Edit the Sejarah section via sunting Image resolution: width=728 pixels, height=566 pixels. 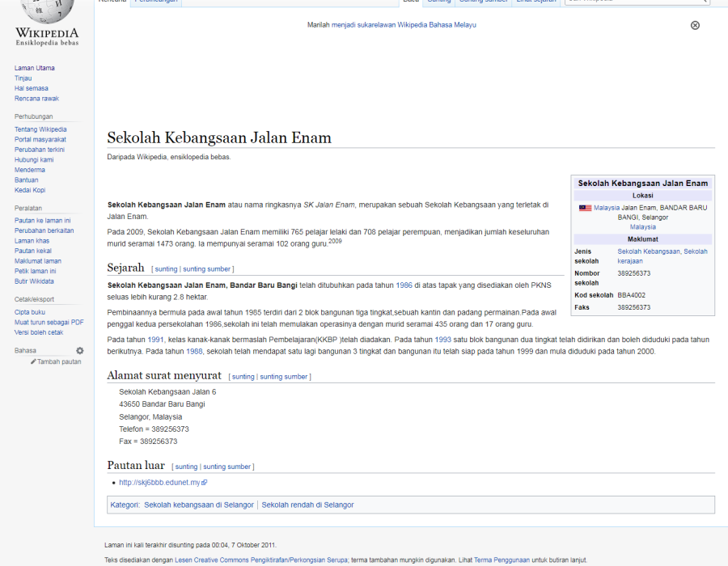(166, 269)
